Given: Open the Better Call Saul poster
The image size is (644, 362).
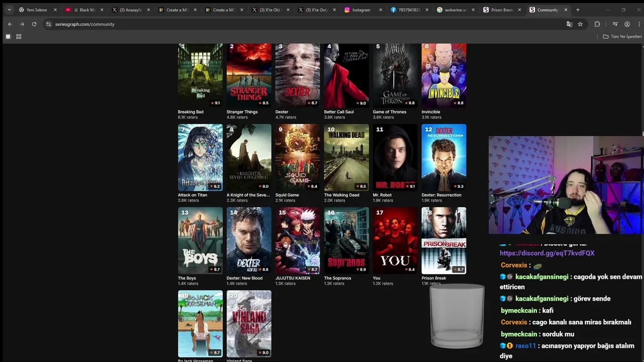Looking at the screenshot, I should coord(347,75).
